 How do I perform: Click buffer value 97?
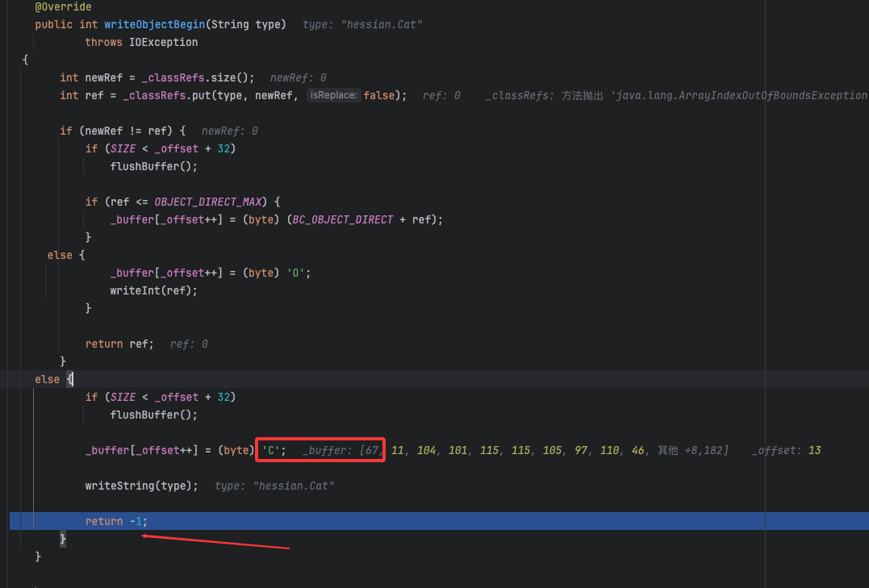(x=581, y=450)
